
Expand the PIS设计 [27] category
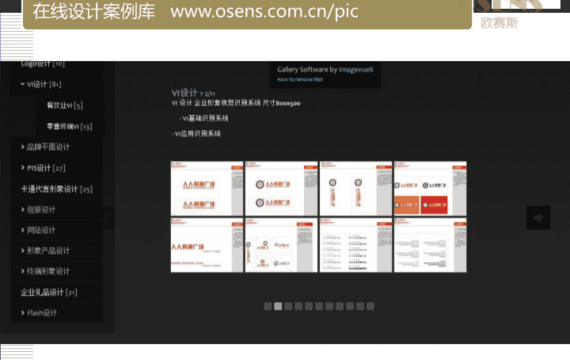[x=23, y=168]
